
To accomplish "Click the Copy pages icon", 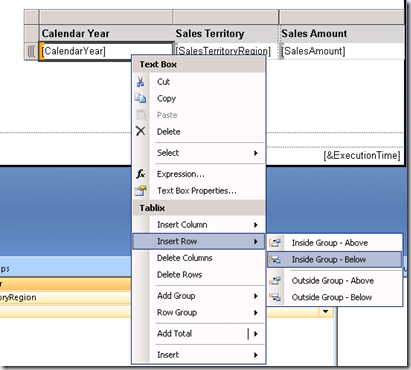I will pyautogui.click(x=140, y=98).
